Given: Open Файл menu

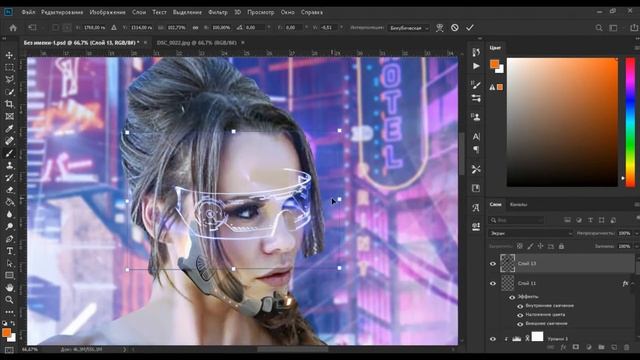Looking at the screenshot, I should 28,12.
